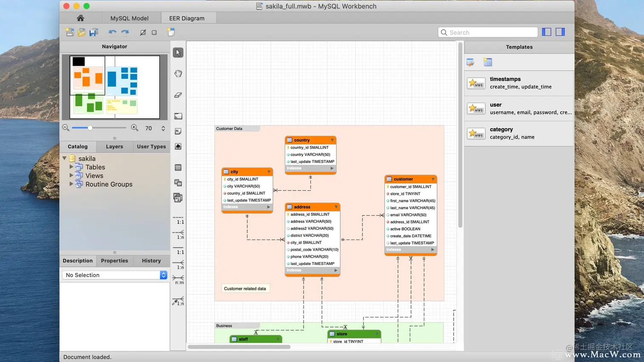Select the eraser tool
Image resolution: width=644 pixels, height=362 pixels.
pyautogui.click(x=178, y=95)
